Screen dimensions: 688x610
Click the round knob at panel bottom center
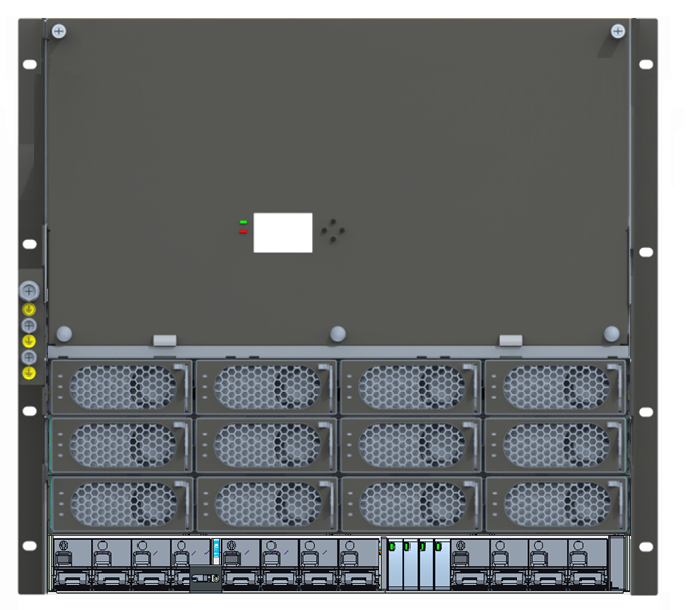338,333
